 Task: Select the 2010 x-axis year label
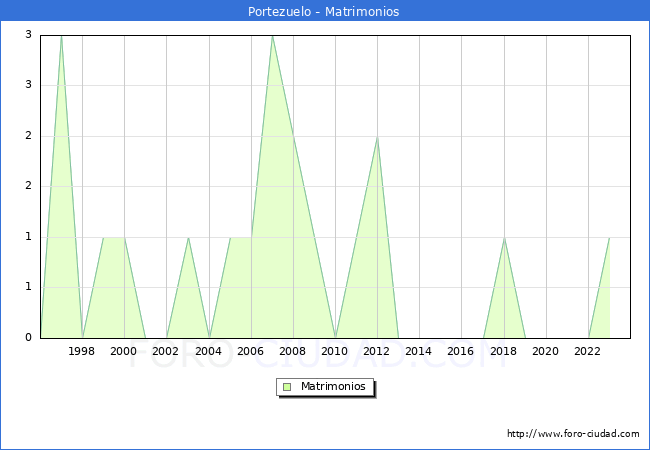[x=335, y=351]
